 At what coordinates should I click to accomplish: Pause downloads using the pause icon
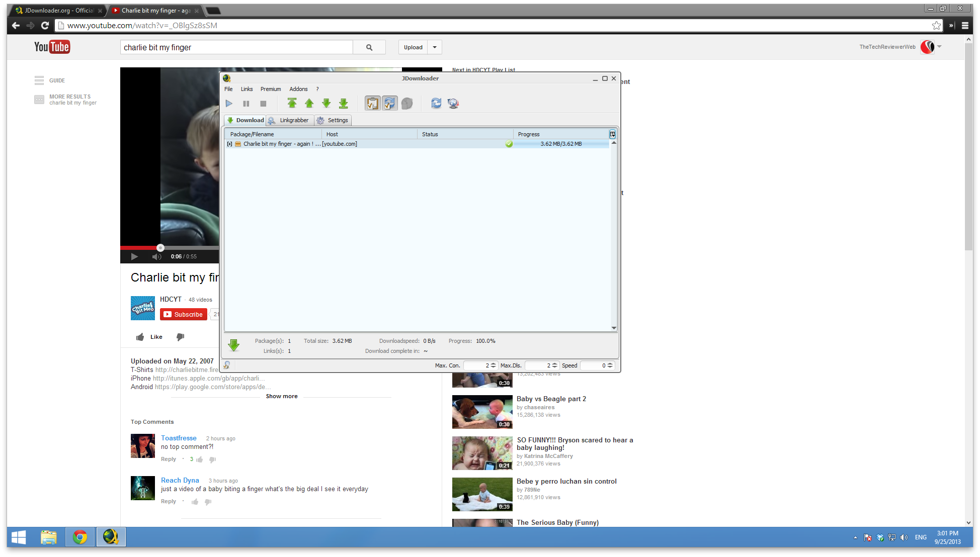click(x=246, y=103)
